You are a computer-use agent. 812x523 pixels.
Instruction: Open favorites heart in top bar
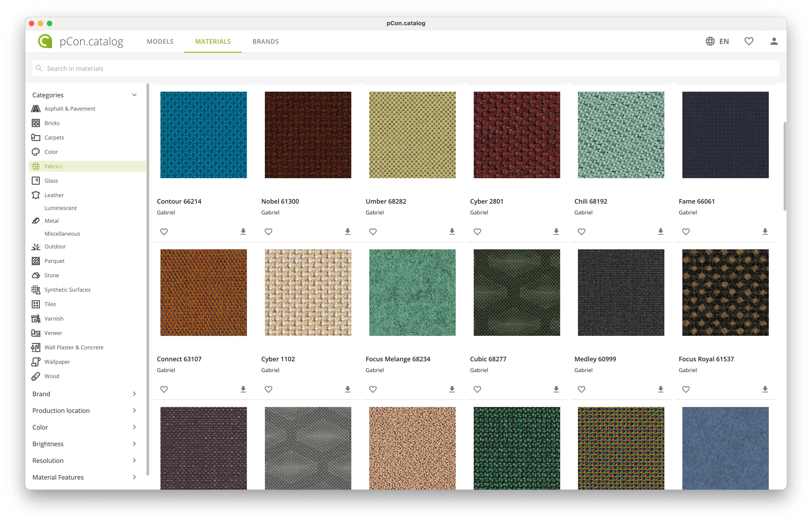click(749, 41)
